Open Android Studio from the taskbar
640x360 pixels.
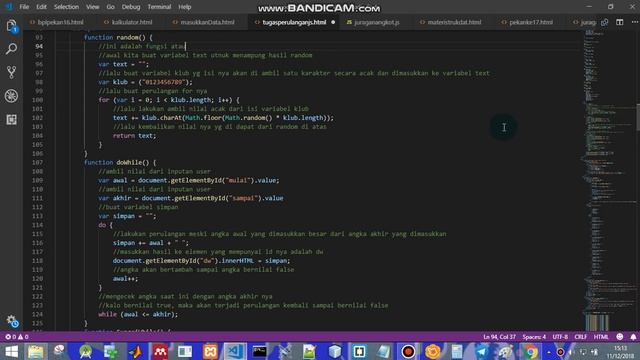(x=86, y=351)
